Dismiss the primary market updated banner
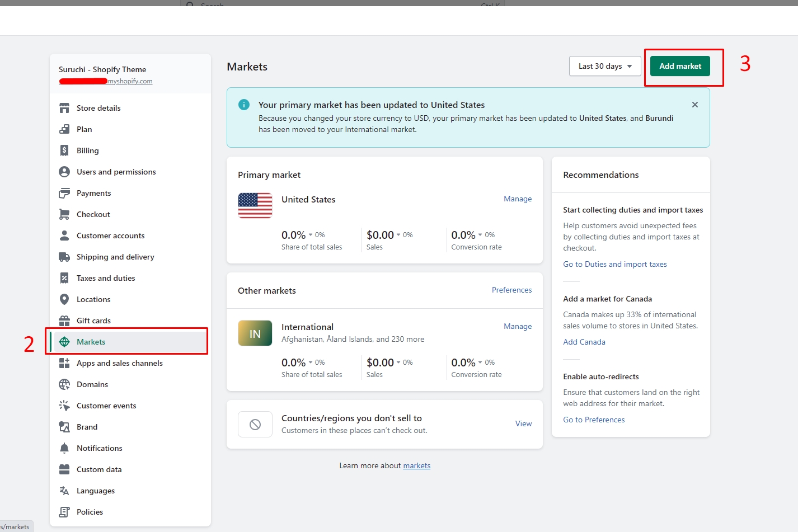The image size is (798, 532). click(694, 105)
